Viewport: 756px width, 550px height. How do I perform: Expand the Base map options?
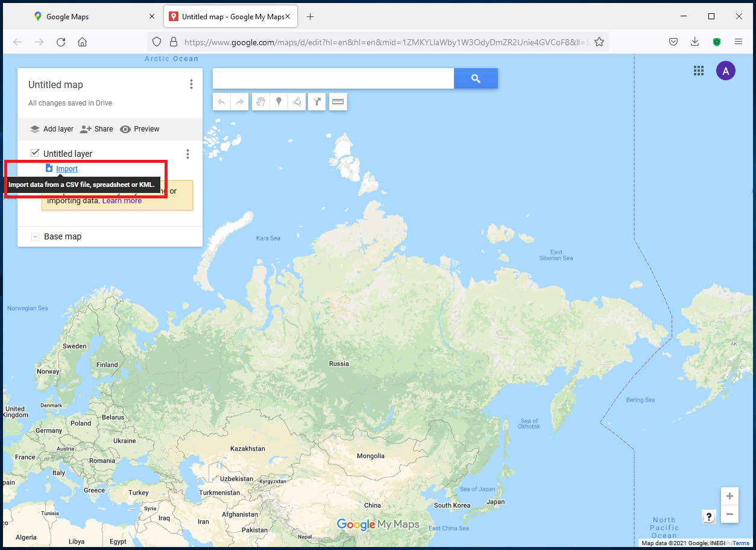pyautogui.click(x=35, y=237)
